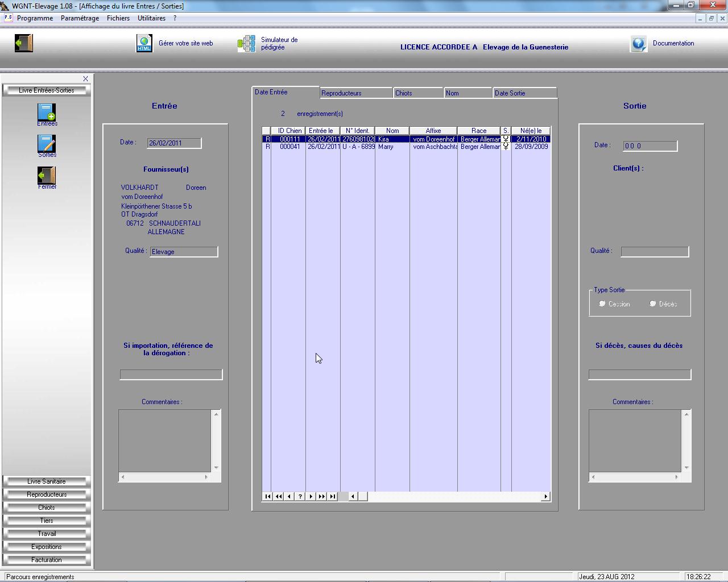The height and width of the screenshot is (582, 728).
Task: Click the Livre Entrées-Sorties button
Action: [x=47, y=90]
